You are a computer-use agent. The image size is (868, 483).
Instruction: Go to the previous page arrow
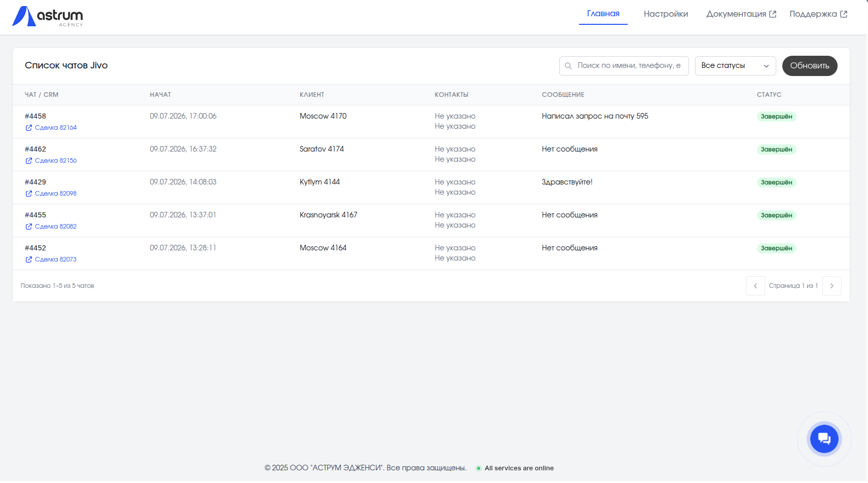(x=755, y=286)
